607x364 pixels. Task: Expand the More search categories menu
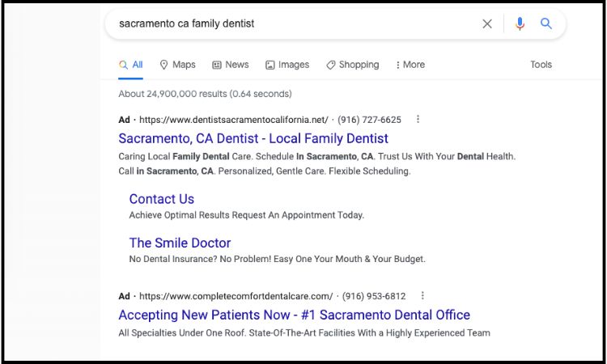[410, 65]
